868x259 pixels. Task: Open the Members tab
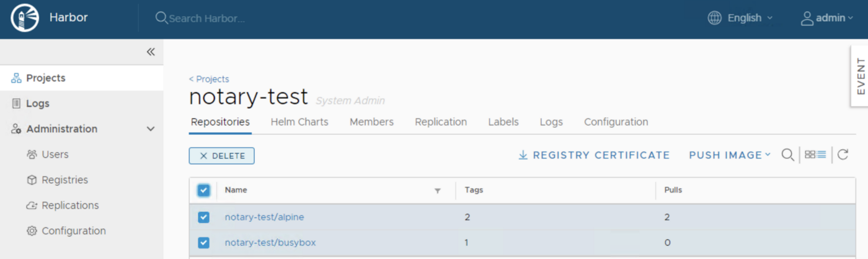tap(371, 122)
